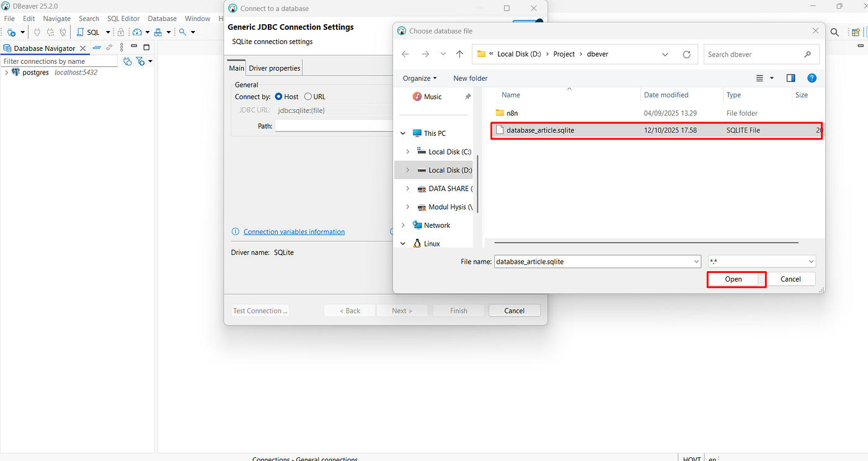Click the magnifier search icon in DBeaver toolbar

point(183,32)
